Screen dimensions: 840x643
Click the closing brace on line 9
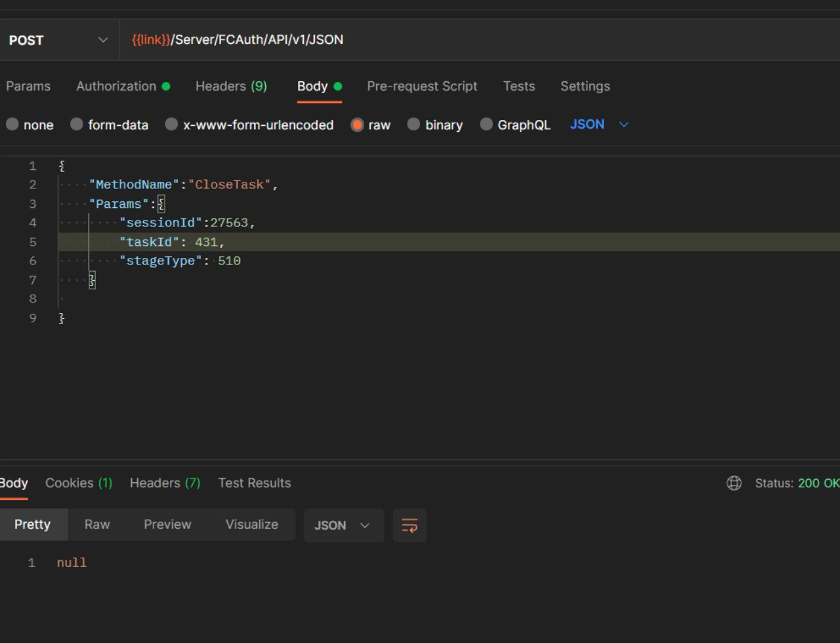[x=62, y=318]
